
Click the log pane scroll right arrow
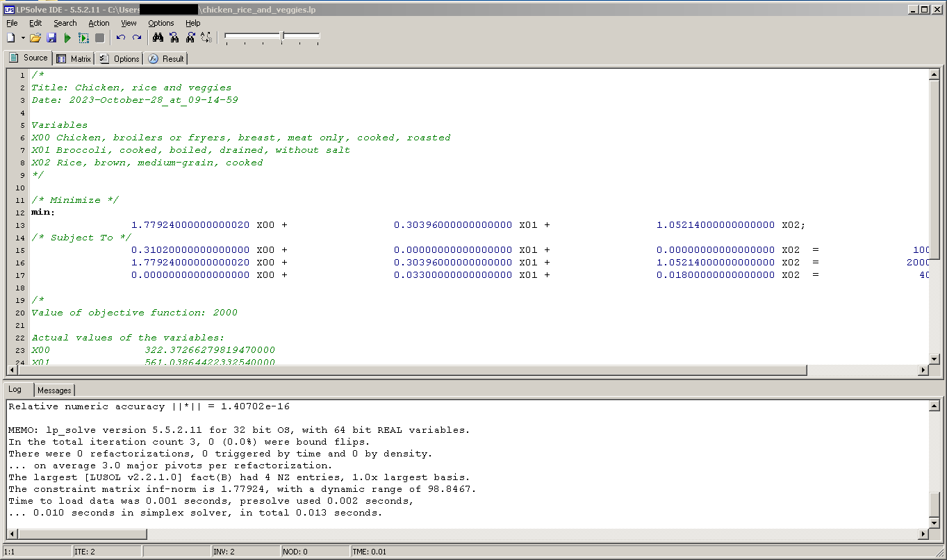coord(923,534)
